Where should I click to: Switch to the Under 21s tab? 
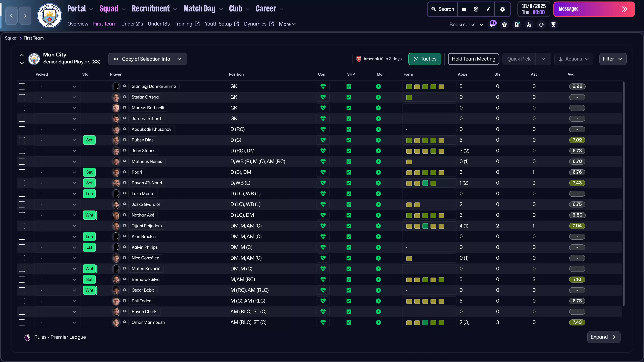[132, 24]
